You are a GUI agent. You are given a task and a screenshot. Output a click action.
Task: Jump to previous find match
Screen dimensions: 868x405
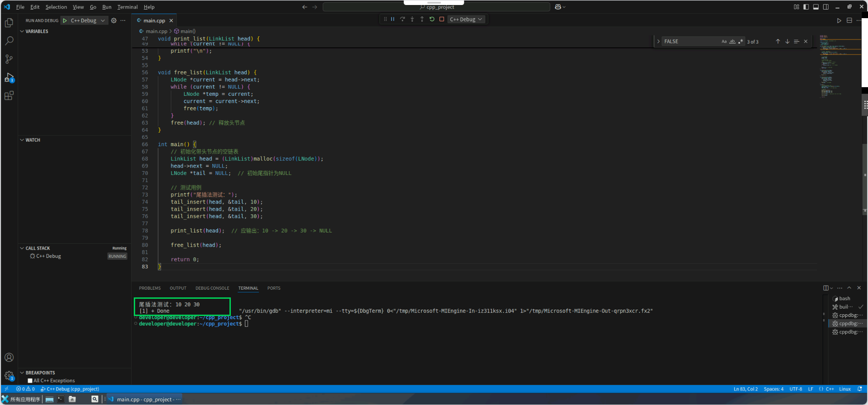[x=778, y=41]
